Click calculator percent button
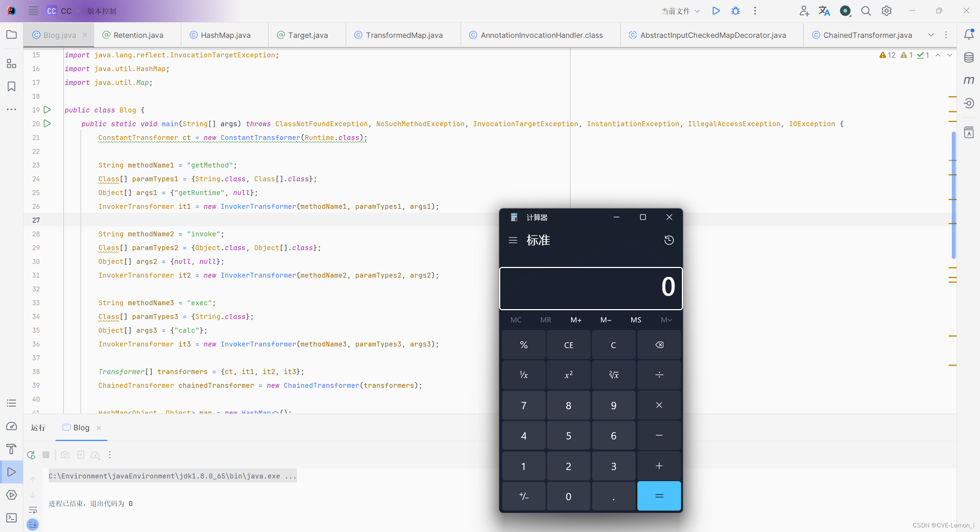 tap(524, 345)
